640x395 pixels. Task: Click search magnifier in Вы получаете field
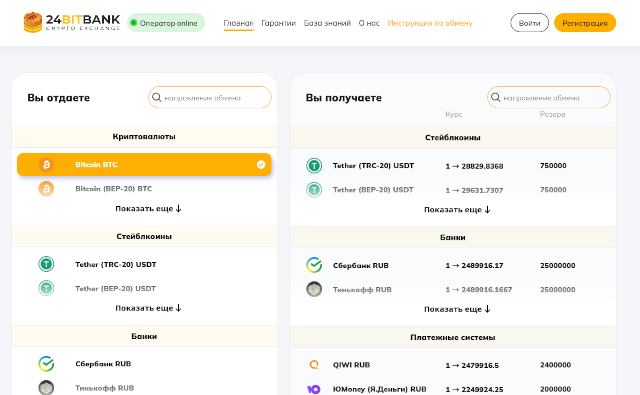[x=495, y=98]
